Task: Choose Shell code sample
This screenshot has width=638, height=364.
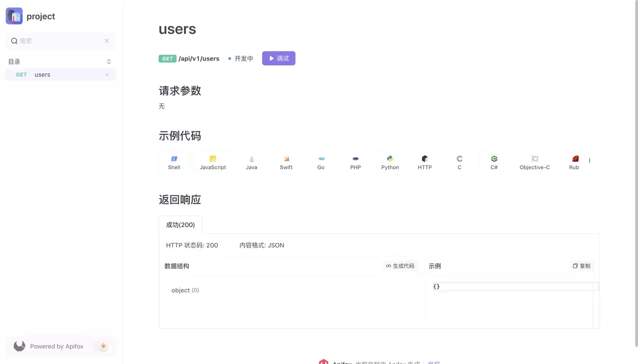Action: click(174, 163)
